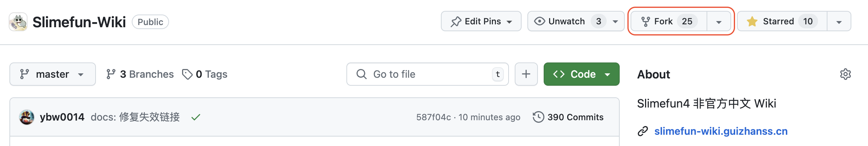This screenshot has width=868, height=146.
Task: Click the link chain icon in About
Action: [x=643, y=131]
